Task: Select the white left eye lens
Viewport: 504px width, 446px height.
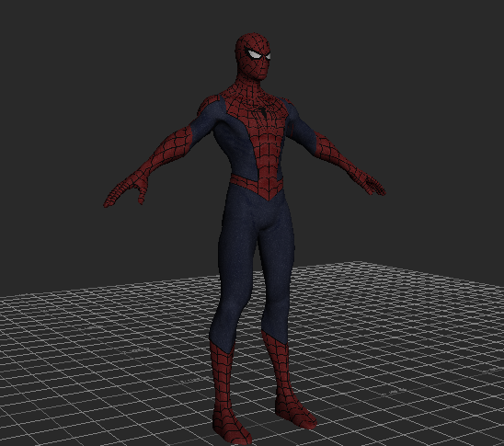Action: click(254, 54)
